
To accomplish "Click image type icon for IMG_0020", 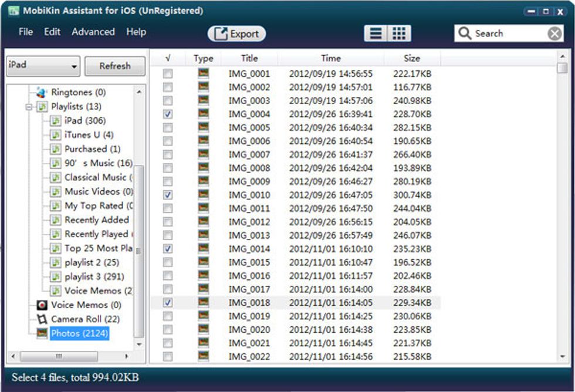I will click(x=203, y=329).
